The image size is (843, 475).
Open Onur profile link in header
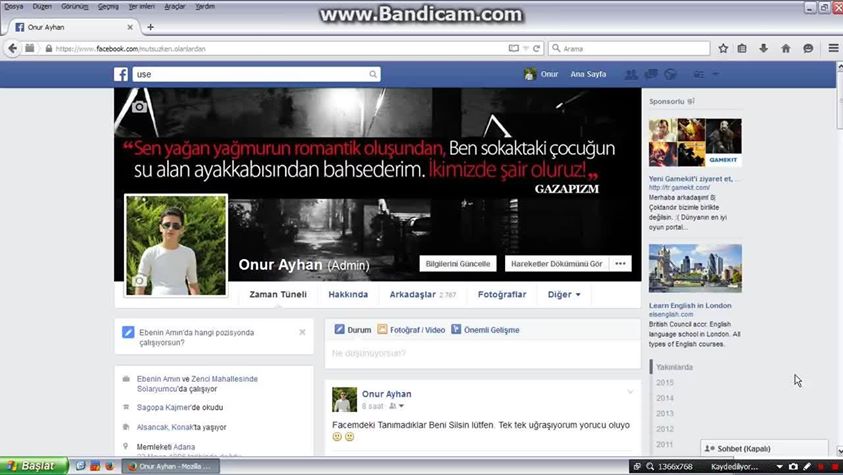click(x=541, y=74)
